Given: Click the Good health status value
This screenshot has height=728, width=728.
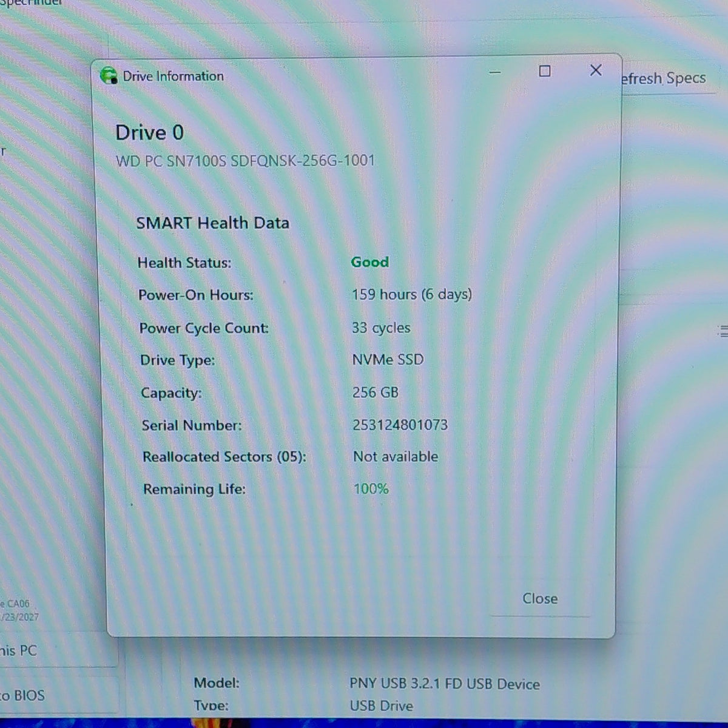Looking at the screenshot, I should click(370, 262).
